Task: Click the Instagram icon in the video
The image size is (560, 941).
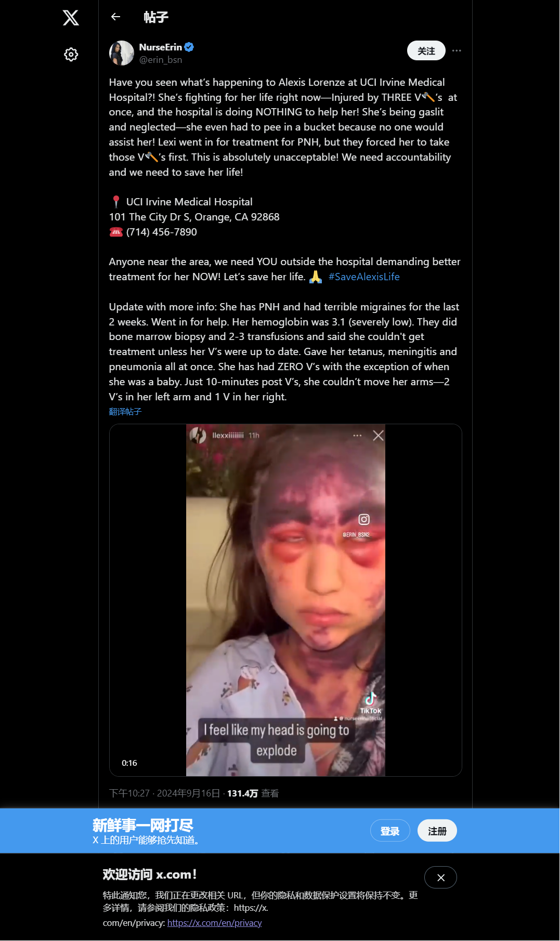Action: [364, 519]
